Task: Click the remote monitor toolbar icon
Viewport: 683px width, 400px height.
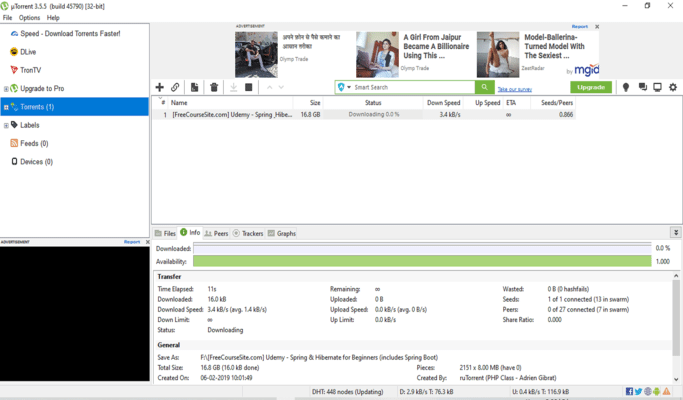Action: [657, 87]
